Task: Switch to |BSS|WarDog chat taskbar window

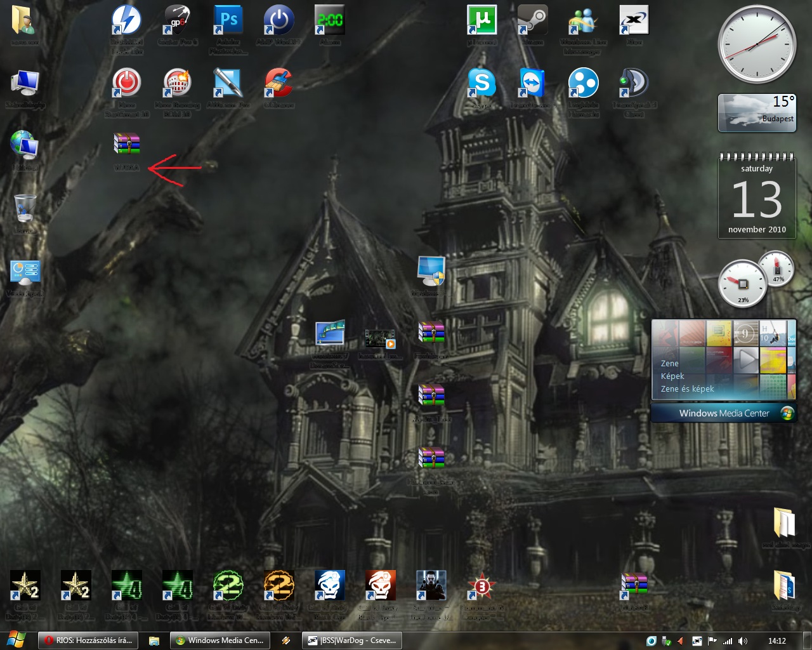Action: coord(352,640)
